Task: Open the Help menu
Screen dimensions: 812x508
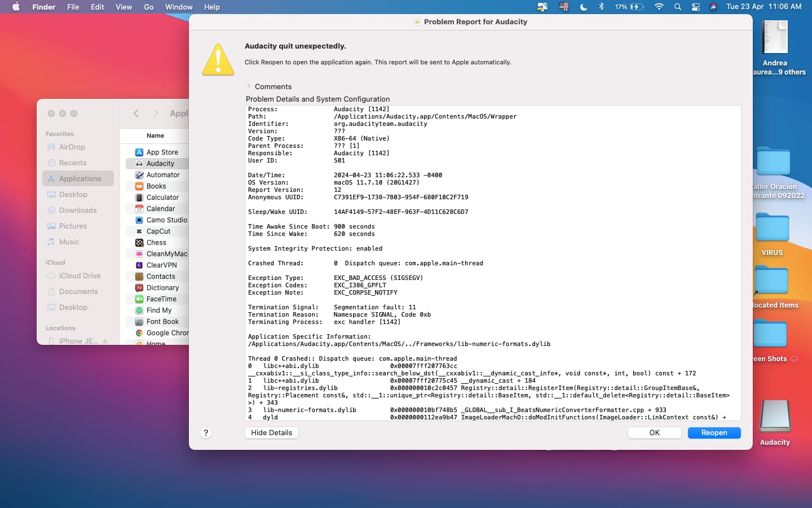Action: coord(212,7)
